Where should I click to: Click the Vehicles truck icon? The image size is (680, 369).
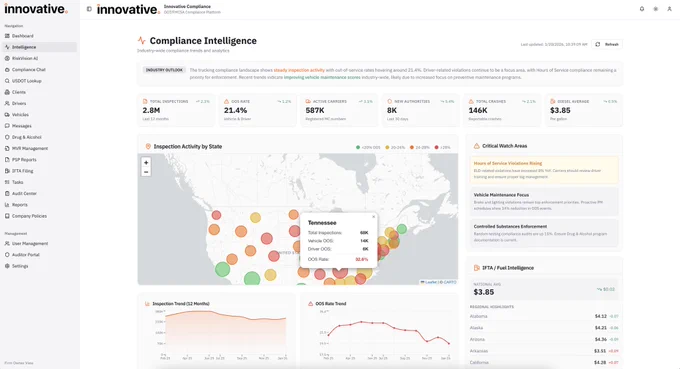point(7,115)
